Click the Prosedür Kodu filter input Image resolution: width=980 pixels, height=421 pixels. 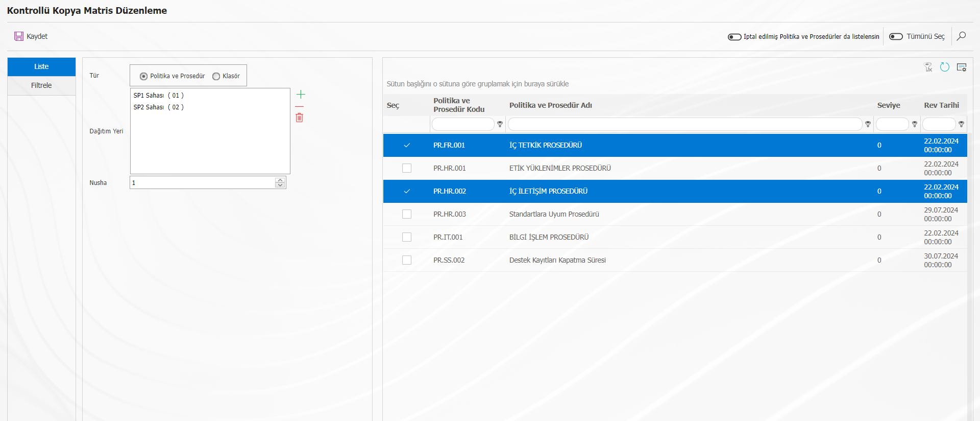[x=463, y=124]
